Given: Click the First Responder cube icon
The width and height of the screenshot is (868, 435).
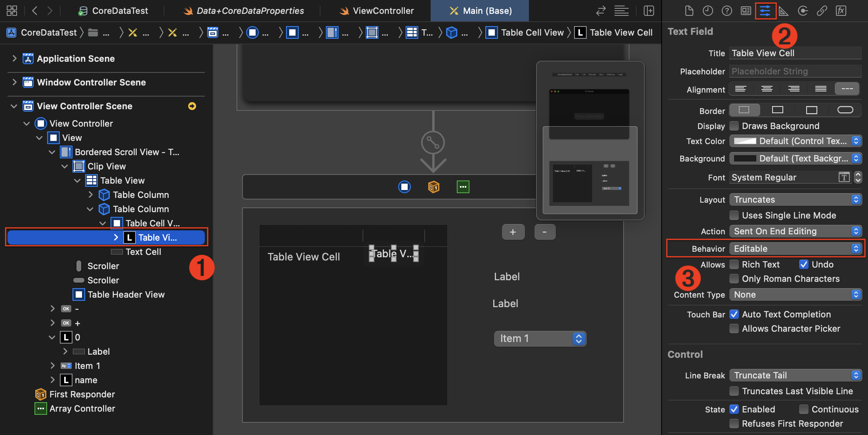Looking at the screenshot, I should tap(433, 187).
